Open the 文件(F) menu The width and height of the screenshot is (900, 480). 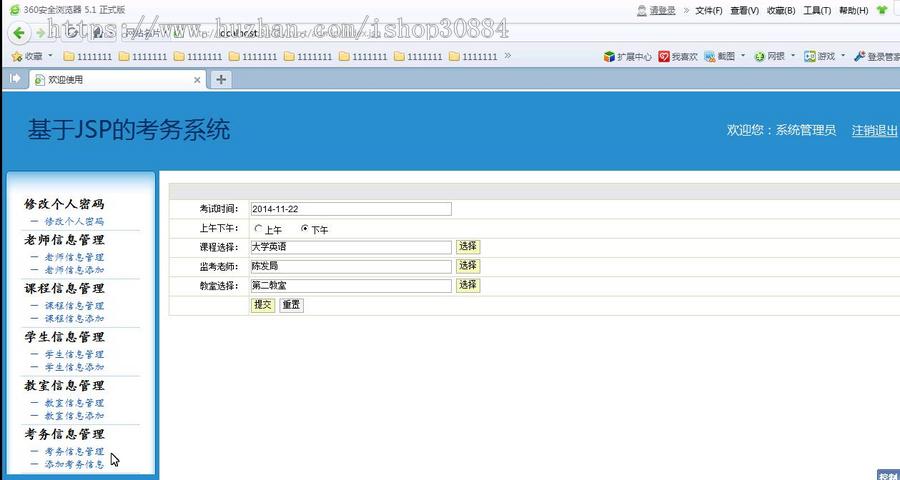click(x=709, y=10)
